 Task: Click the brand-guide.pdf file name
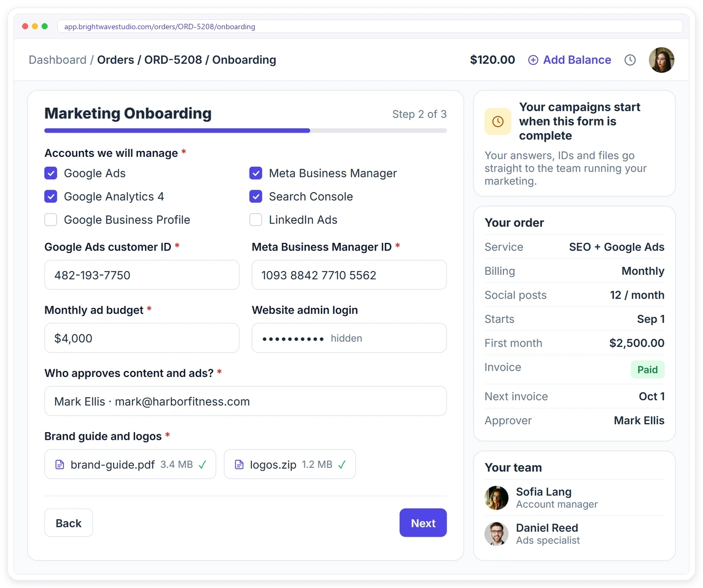point(112,465)
